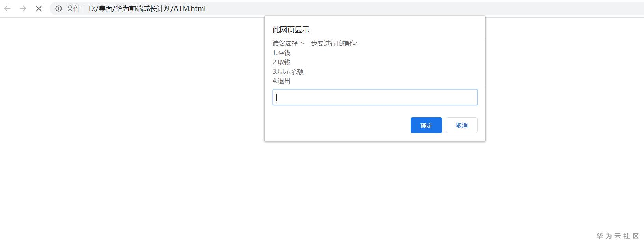Screen dimensions: 644x246
Task: Click the 4.退出 option line
Action: [281, 81]
